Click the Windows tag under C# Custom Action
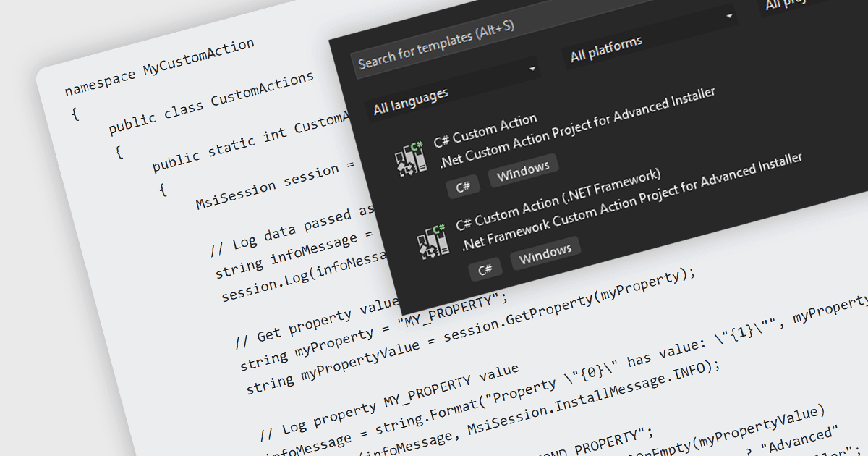The image size is (868, 456). (523, 169)
